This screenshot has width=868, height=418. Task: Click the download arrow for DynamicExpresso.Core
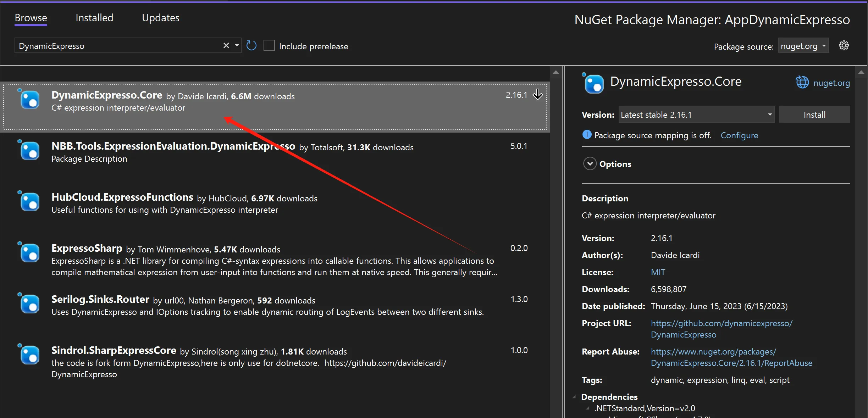tap(538, 95)
